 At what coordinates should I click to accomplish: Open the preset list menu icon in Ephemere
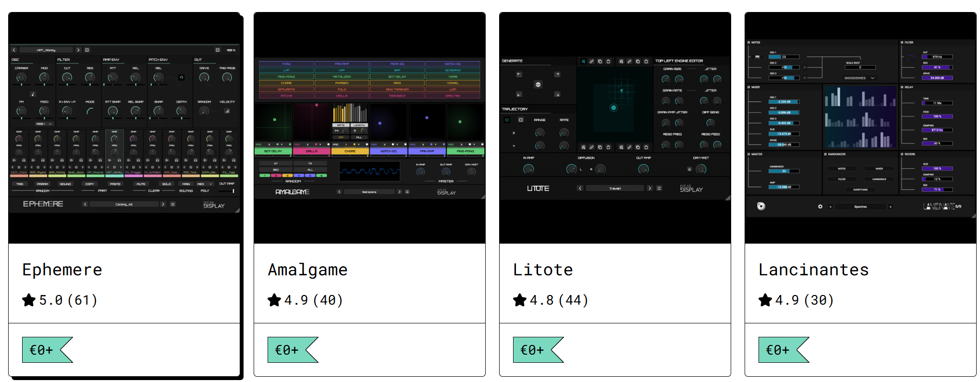pos(173,204)
